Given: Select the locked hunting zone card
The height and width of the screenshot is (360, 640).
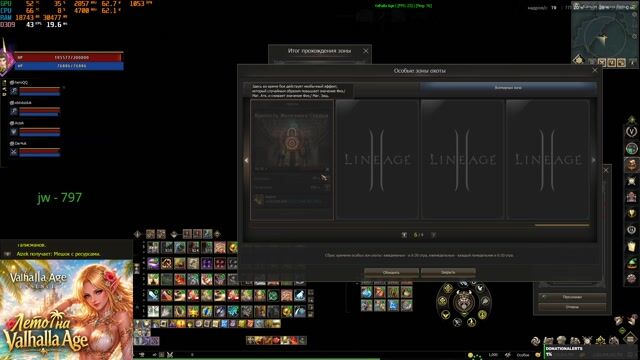Looking at the screenshot, I should (292, 160).
